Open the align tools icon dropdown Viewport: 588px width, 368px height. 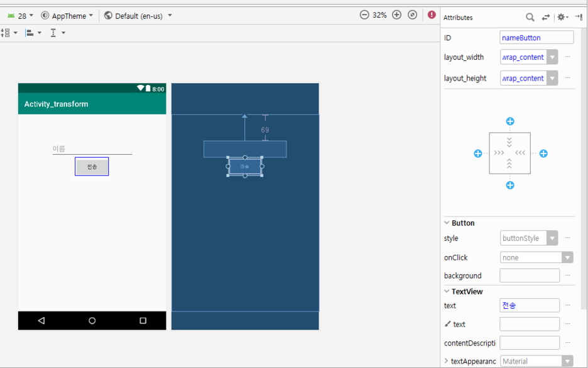(x=33, y=33)
